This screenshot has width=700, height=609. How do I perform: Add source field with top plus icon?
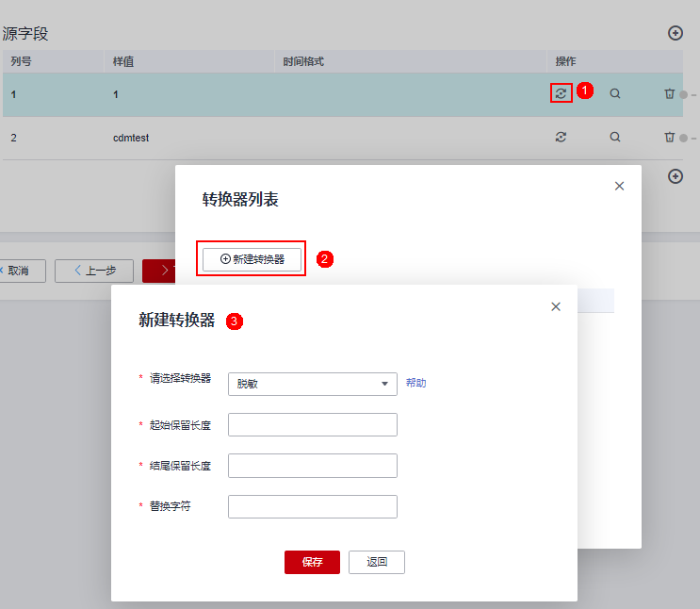pyautogui.click(x=675, y=33)
